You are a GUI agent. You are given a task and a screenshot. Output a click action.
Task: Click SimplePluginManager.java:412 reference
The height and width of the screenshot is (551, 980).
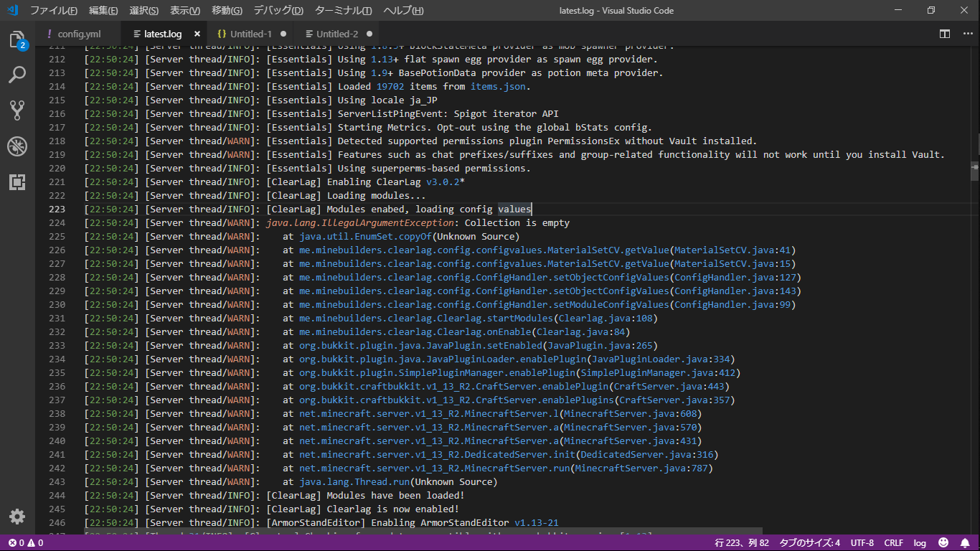658,372
